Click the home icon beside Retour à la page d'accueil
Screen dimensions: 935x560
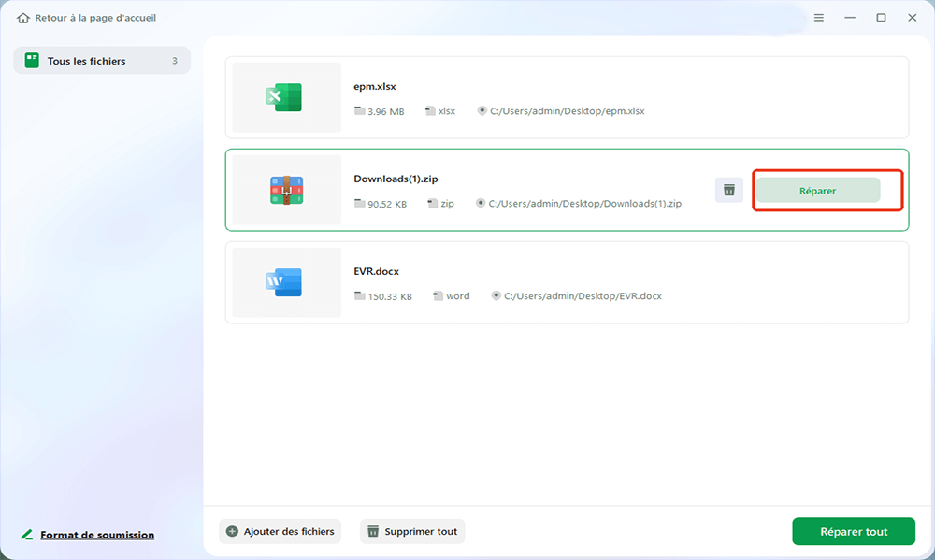[x=23, y=18]
